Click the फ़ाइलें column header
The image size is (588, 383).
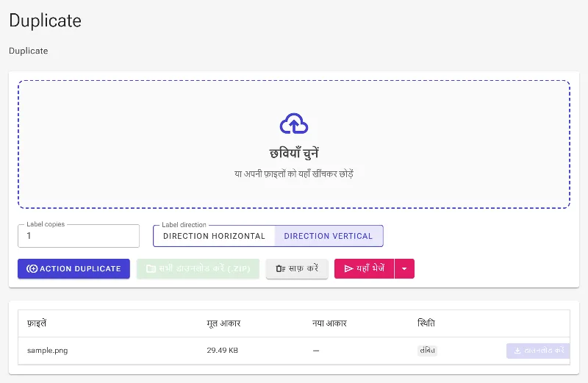37,323
